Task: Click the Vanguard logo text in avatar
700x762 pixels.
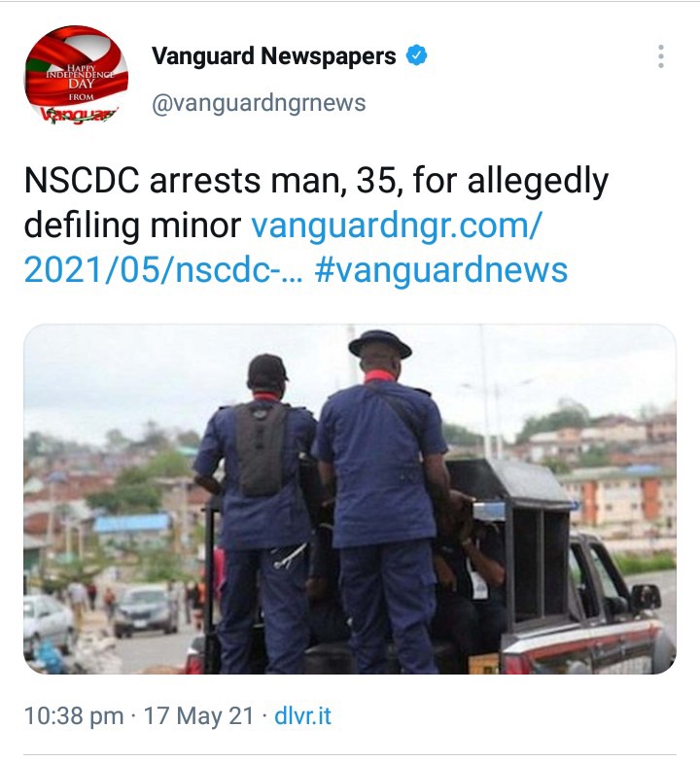Action: (79, 115)
